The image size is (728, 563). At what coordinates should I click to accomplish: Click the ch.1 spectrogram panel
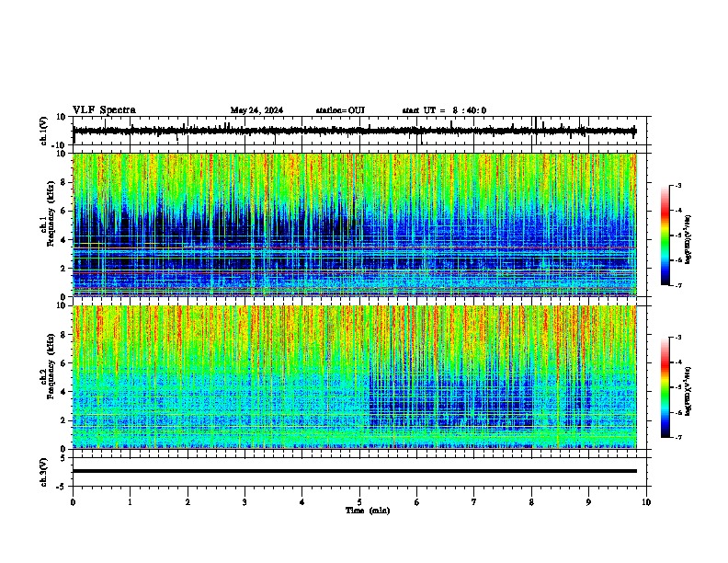355,224
